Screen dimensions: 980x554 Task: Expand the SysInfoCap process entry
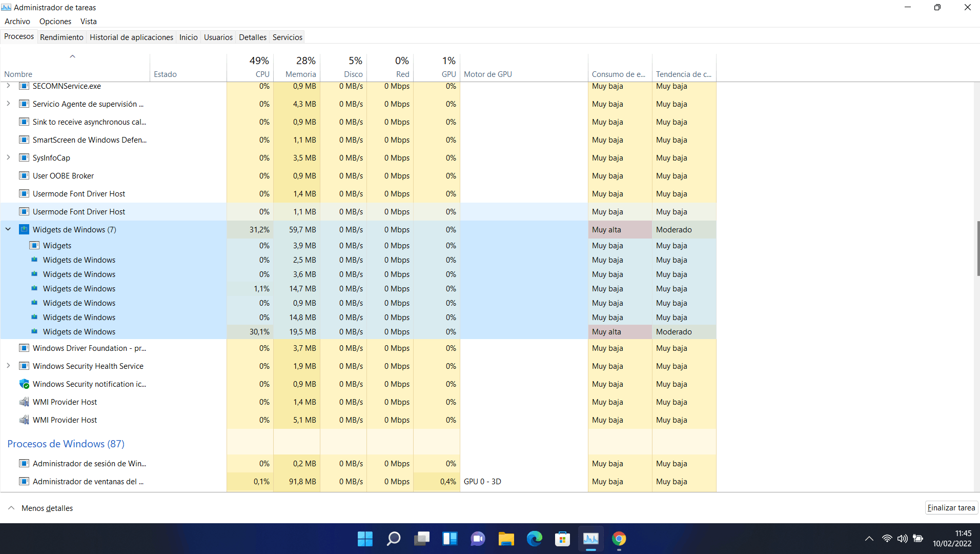8,157
